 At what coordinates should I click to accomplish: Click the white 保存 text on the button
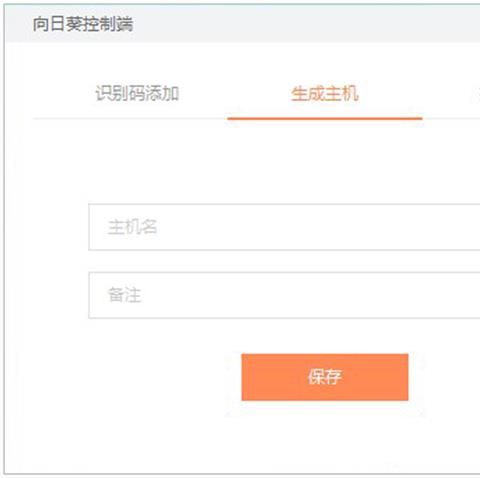(x=325, y=377)
